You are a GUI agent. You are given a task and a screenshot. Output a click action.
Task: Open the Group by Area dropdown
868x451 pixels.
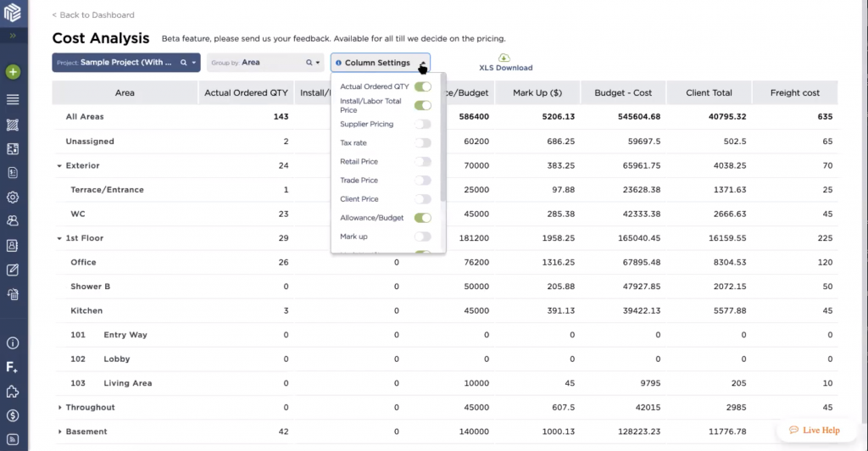coord(265,63)
